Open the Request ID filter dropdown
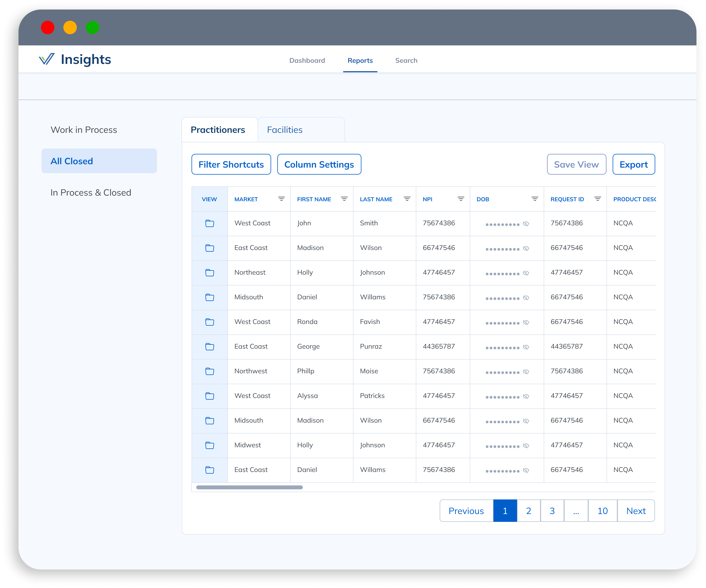This screenshot has width=706, height=588. pyautogui.click(x=598, y=199)
